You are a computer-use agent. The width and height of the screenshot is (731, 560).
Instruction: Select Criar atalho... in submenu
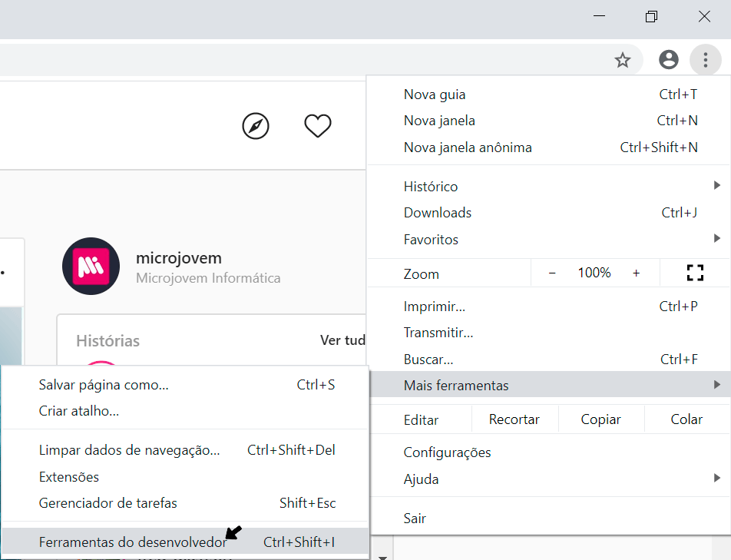pos(186,411)
